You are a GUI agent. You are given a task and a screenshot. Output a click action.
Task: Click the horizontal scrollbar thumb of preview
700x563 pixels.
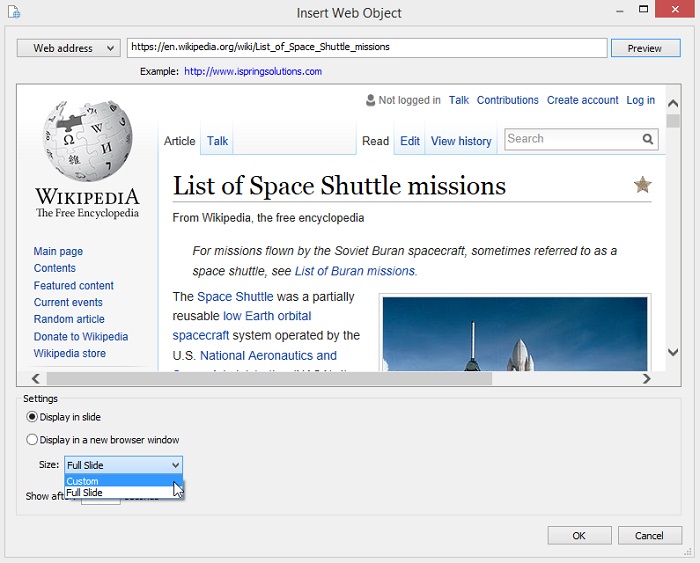[269, 379]
